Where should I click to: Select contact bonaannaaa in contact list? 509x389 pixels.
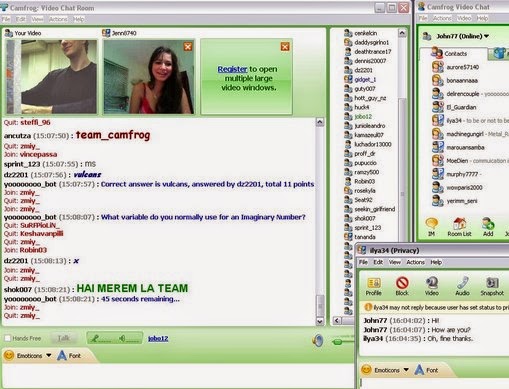[x=462, y=80]
